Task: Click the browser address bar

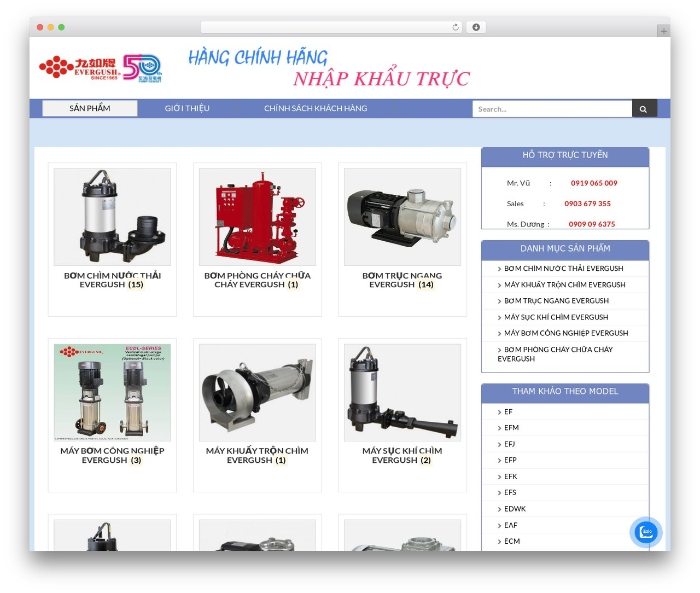Action: pyautogui.click(x=331, y=27)
